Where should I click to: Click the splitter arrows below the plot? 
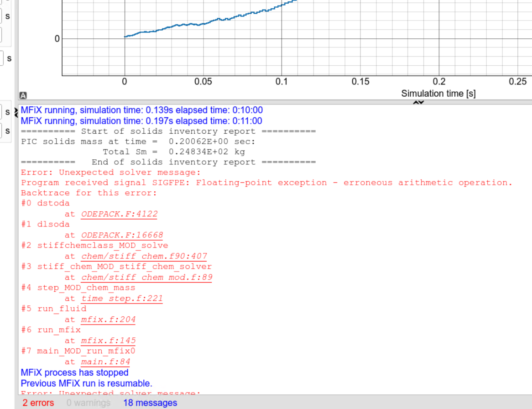pos(418,103)
